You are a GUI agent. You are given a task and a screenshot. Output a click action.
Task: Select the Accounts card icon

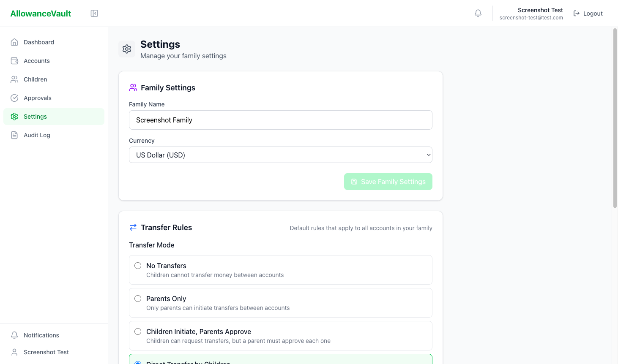coord(14,60)
